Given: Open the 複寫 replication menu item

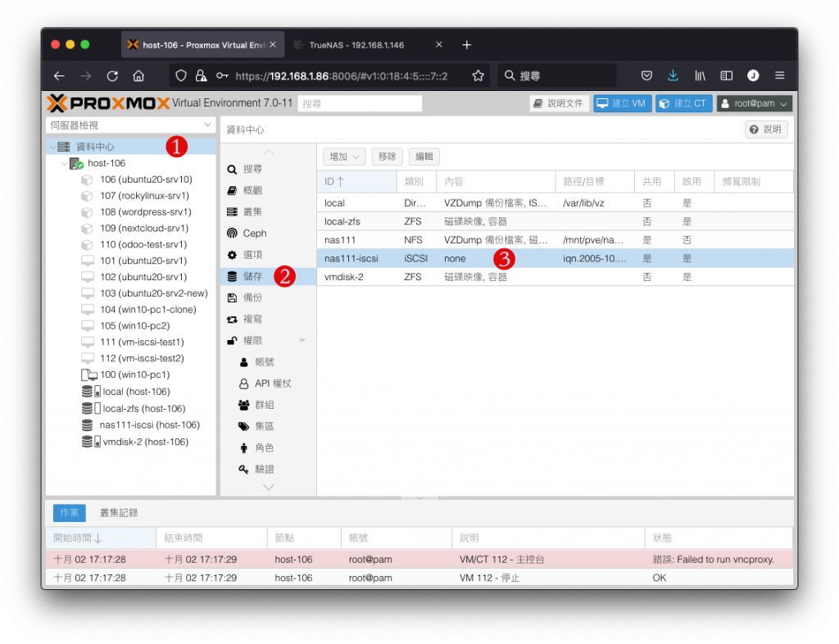Looking at the screenshot, I should 268,319.
